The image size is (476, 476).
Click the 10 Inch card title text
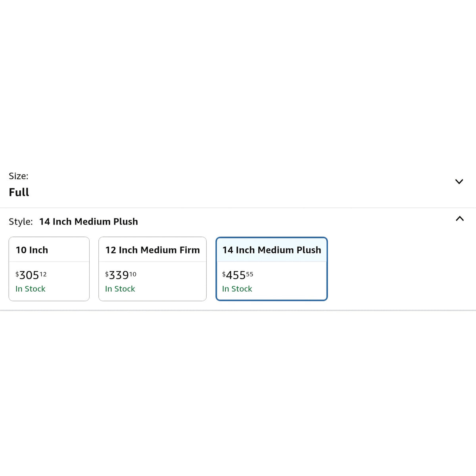tap(32, 250)
